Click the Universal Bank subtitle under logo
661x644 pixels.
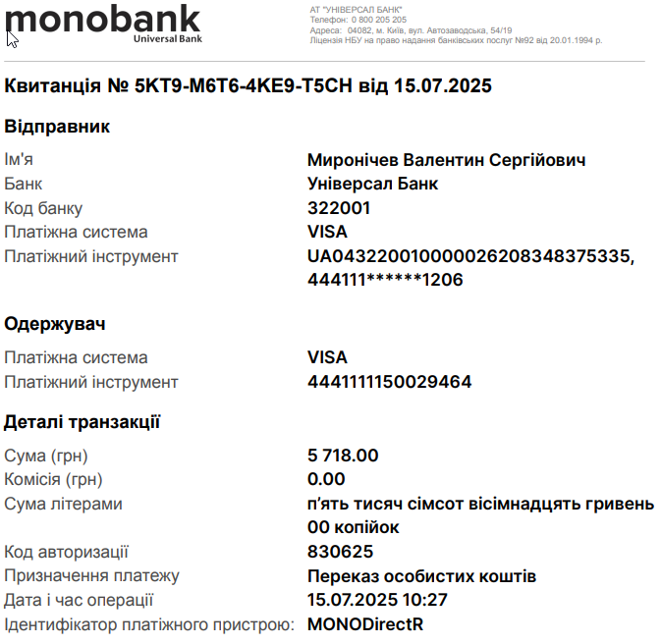(x=168, y=38)
